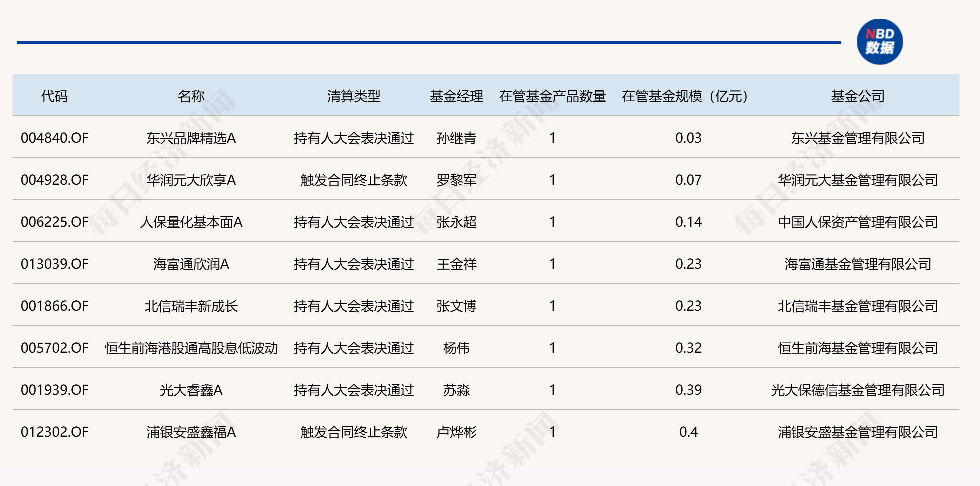Click fund code 005702.OF

(54, 348)
